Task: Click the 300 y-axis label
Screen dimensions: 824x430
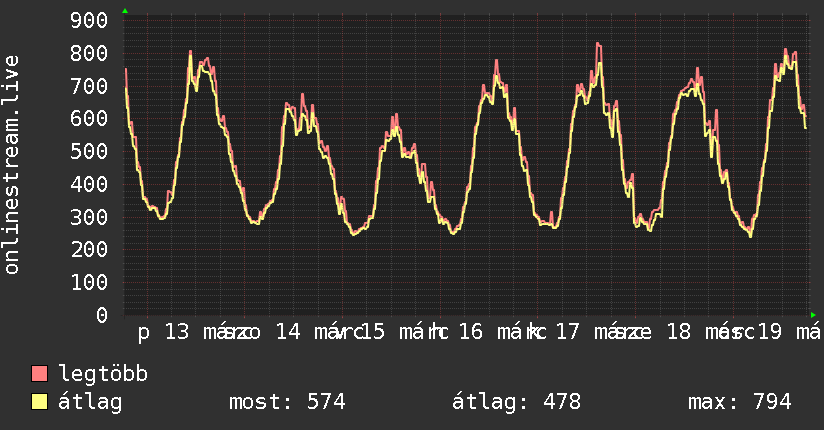Action: click(x=89, y=217)
